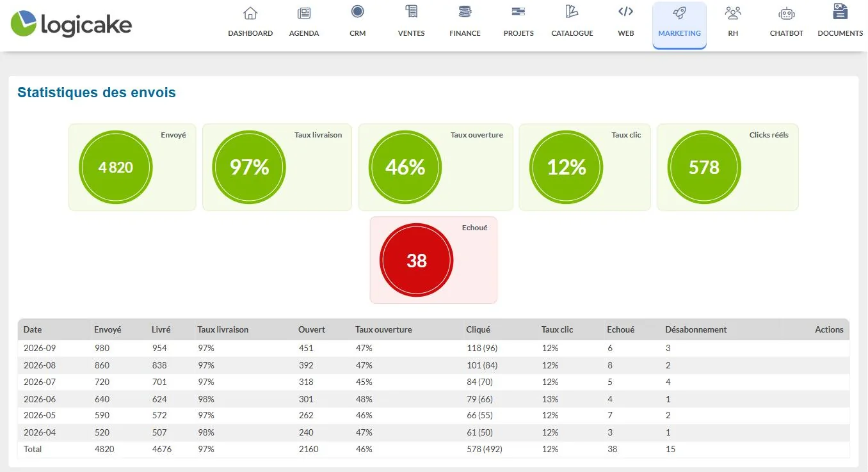Select the 2026-09 date cell
868x472 pixels.
pos(40,349)
